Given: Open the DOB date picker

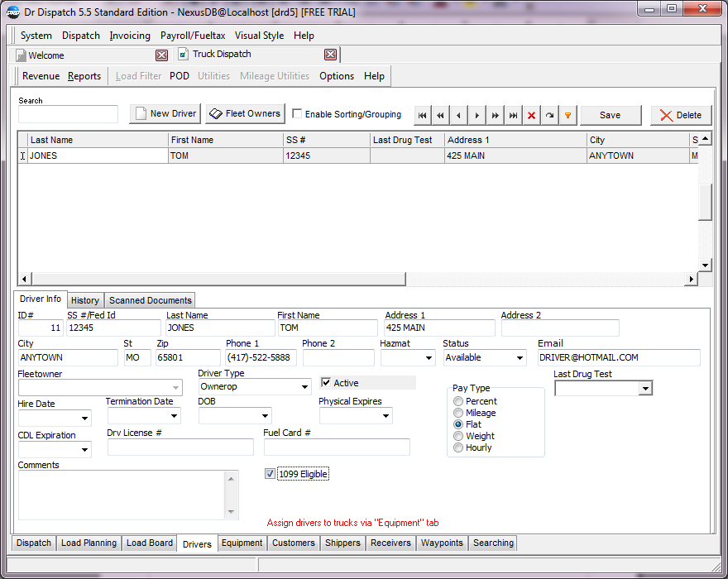Looking at the screenshot, I should (x=265, y=416).
